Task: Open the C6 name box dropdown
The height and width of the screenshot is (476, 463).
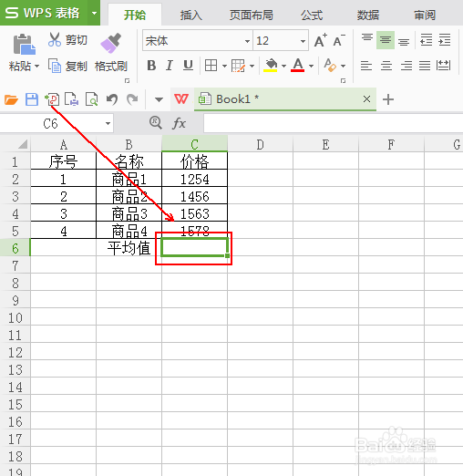Action: pyautogui.click(x=108, y=123)
